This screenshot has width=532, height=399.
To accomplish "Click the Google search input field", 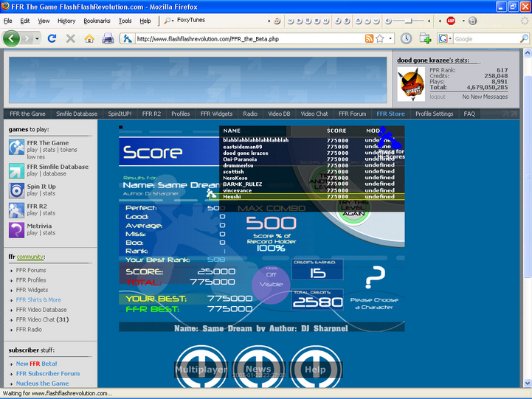I will pos(486,38).
